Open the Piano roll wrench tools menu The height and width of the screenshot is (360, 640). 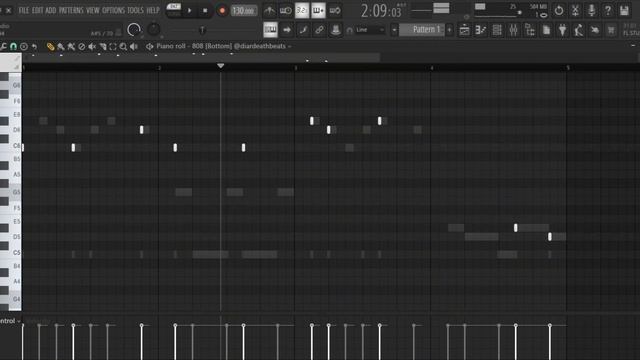pyautogui.click(x=3, y=47)
